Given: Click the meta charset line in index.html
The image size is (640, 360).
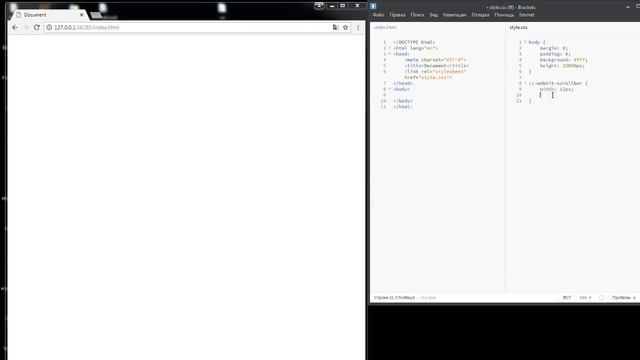Looking at the screenshot, I should [435, 60].
